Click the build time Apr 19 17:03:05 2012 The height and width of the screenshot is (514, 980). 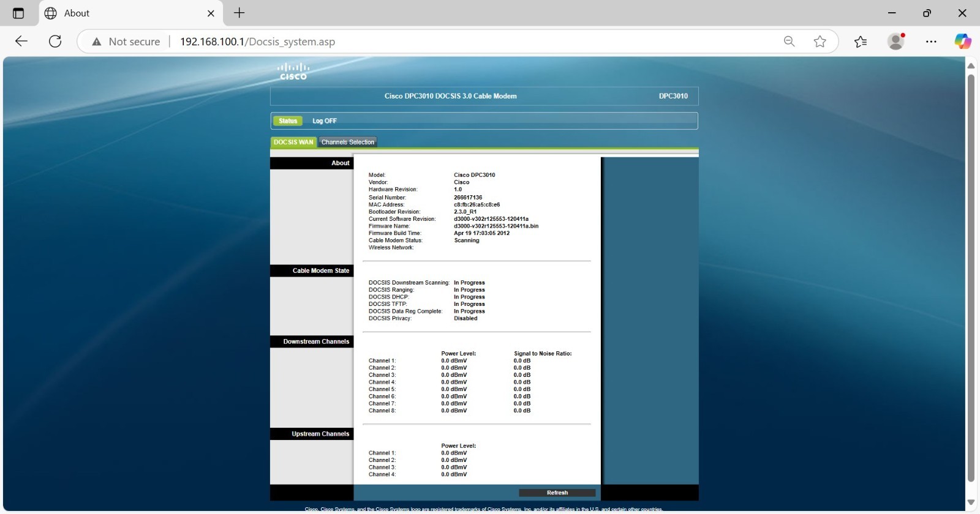[x=481, y=233]
